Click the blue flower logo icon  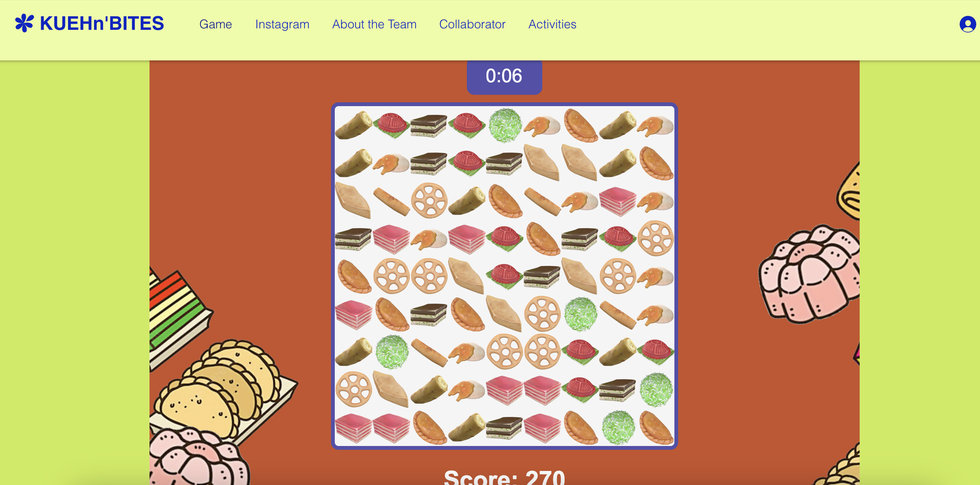[x=24, y=23]
